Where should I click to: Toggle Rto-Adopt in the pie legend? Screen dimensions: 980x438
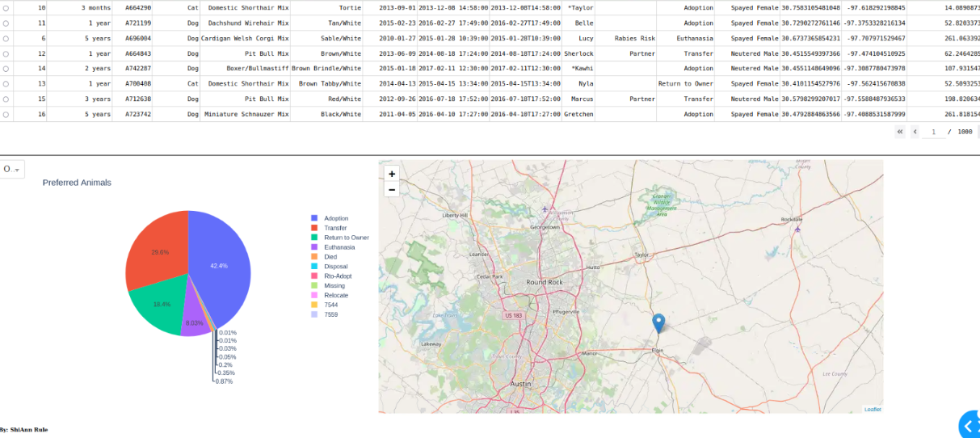[338, 276]
